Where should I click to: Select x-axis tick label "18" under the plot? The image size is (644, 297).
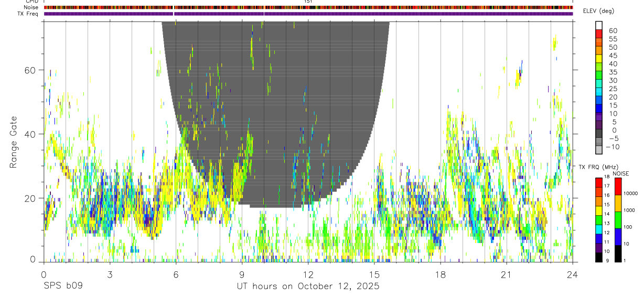[x=440, y=274]
